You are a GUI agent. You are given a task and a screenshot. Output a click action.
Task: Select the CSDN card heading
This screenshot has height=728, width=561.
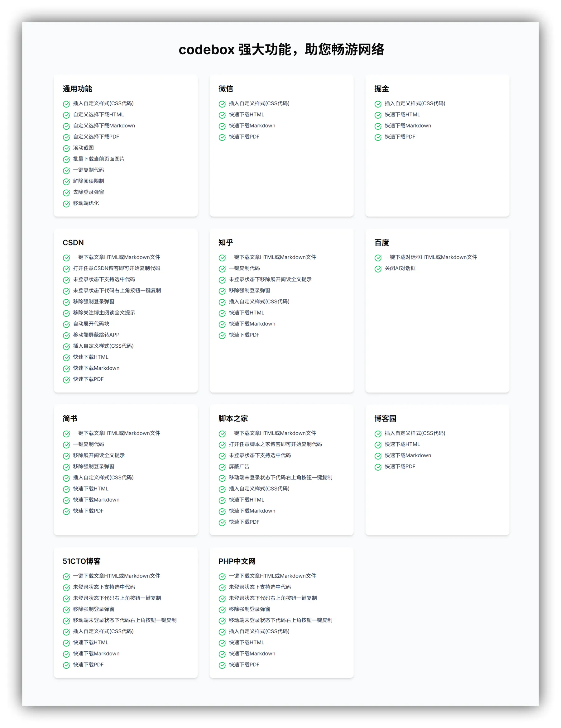pos(73,243)
